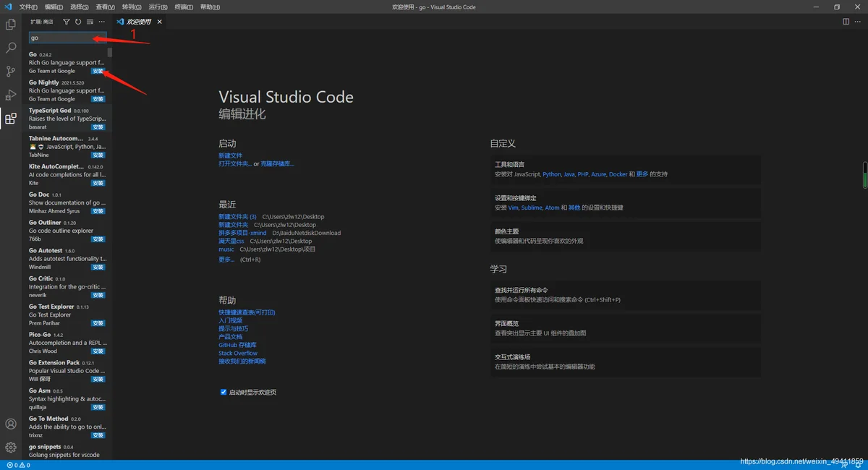Open Run and Debug view icon
The height and width of the screenshot is (470, 868).
click(11, 95)
